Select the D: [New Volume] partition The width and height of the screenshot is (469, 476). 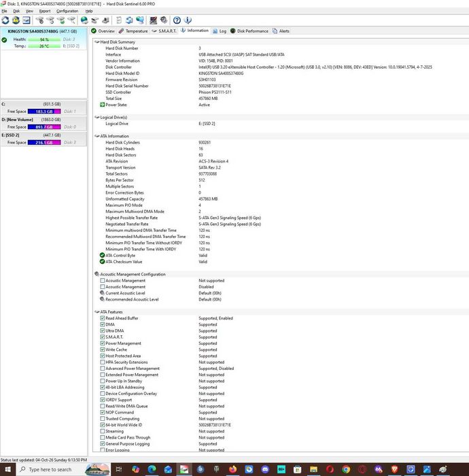(44, 123)
